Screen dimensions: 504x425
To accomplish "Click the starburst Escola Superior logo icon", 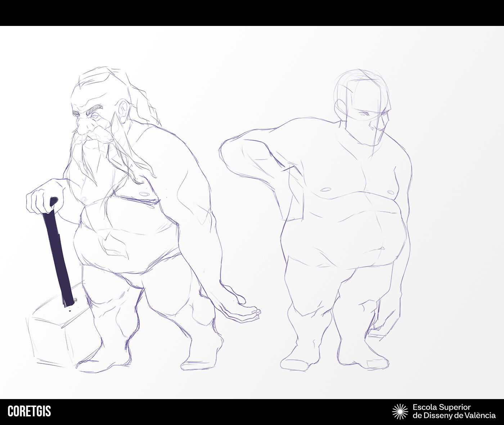I will coord(400,411).
